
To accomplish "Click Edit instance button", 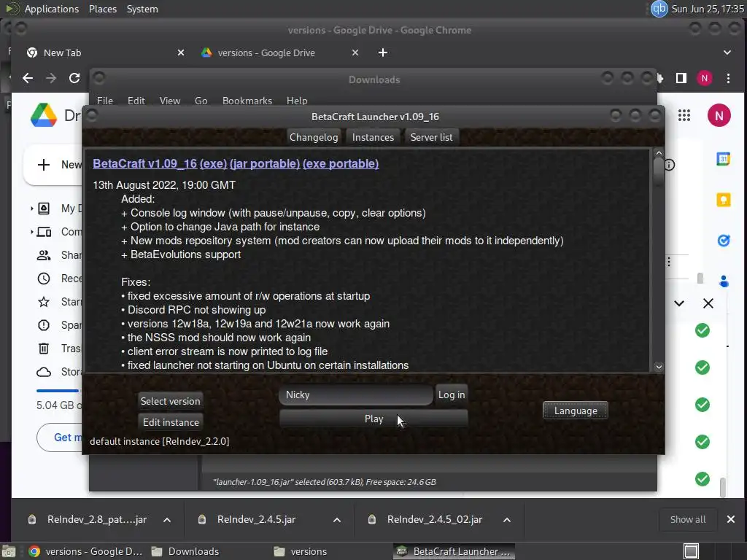I will (x=171, y=422).
